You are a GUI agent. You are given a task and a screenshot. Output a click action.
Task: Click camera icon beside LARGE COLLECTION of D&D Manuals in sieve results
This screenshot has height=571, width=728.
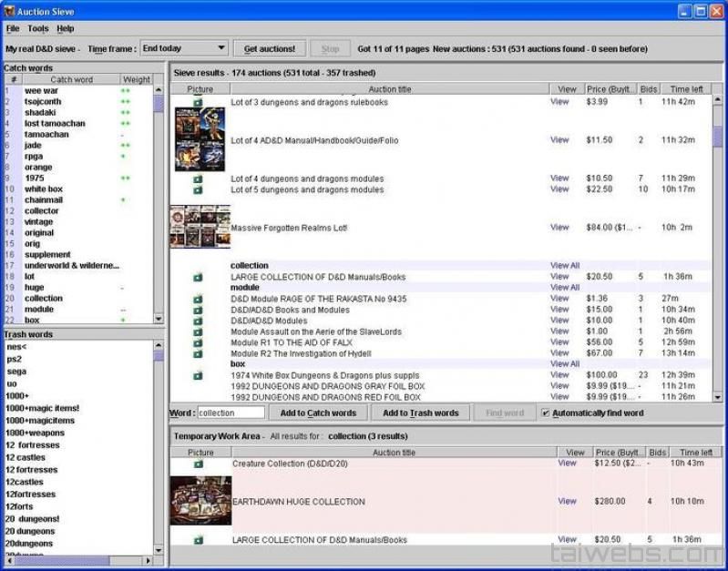pos(198,277)
